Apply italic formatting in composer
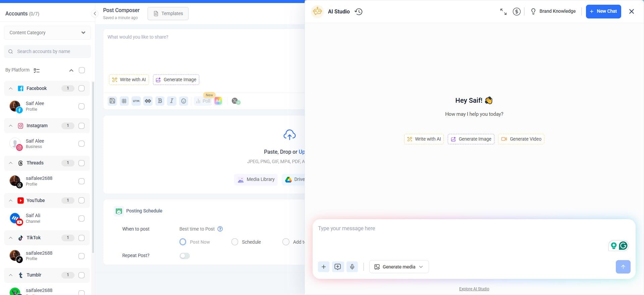This screenshot has height=295, width=644. 172,101
